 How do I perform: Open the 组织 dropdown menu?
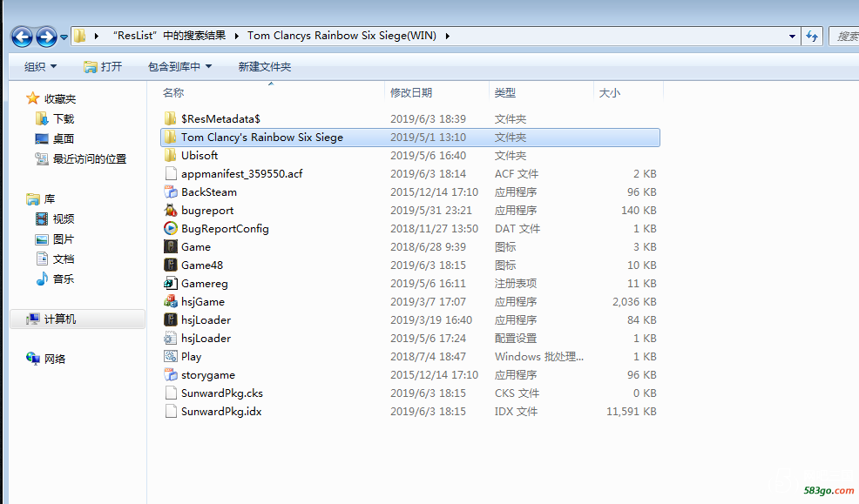[x=40, y=67]
